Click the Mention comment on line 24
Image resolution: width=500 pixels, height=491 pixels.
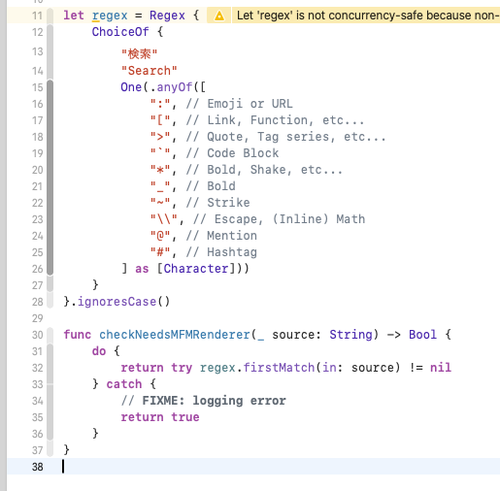tap(222, 236)
